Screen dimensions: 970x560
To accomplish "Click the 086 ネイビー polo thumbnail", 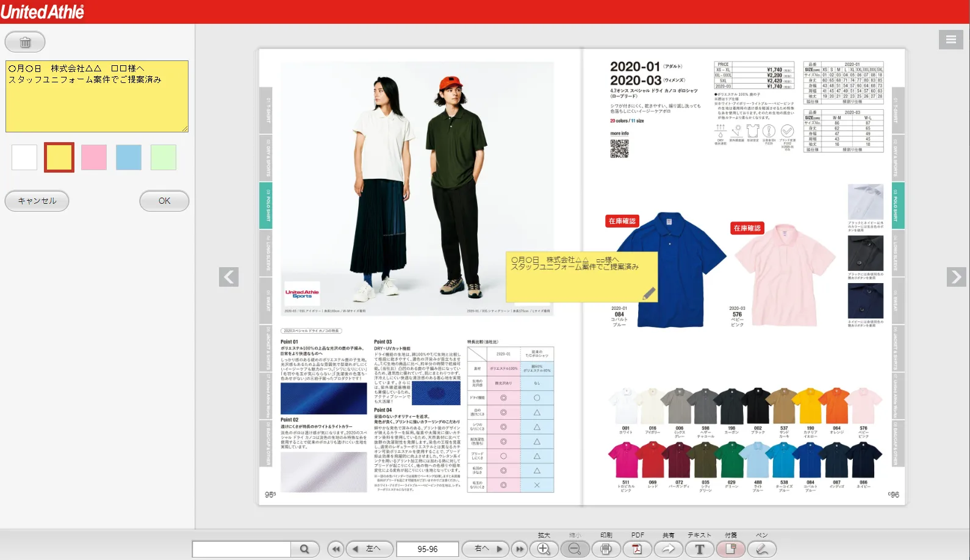I will tap(863, 461).
